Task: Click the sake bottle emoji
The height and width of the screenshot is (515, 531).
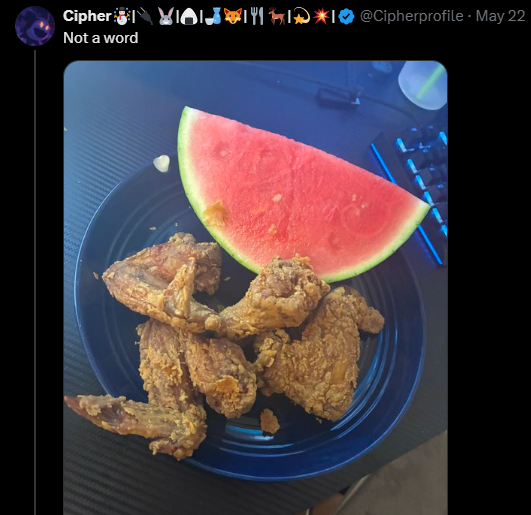Action: (213, 16)
